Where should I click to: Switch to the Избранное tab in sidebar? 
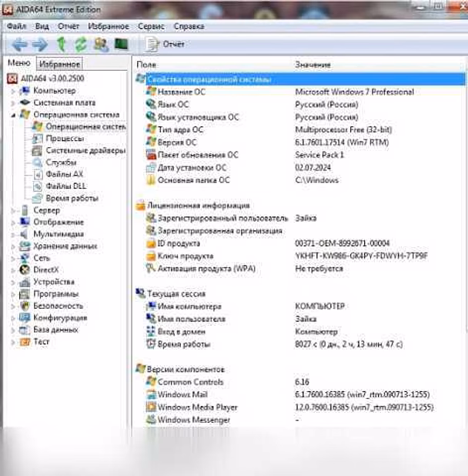pos(59,64)
